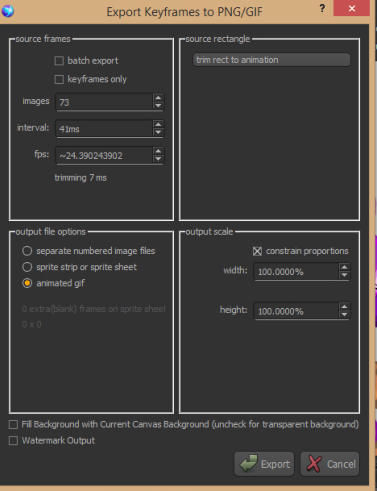The height and width of the screenshot is (491, 377).
Task: Select separate numbered image files option
Action: (27, 251)
